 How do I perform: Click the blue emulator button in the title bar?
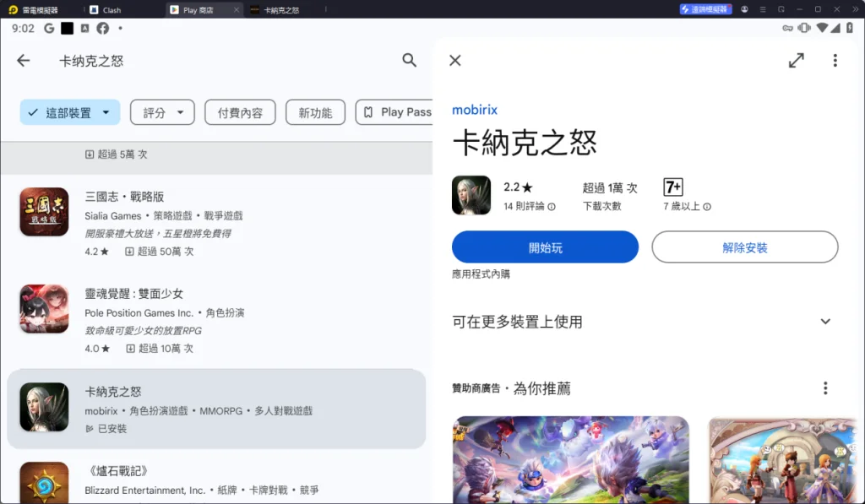[705, 9]
